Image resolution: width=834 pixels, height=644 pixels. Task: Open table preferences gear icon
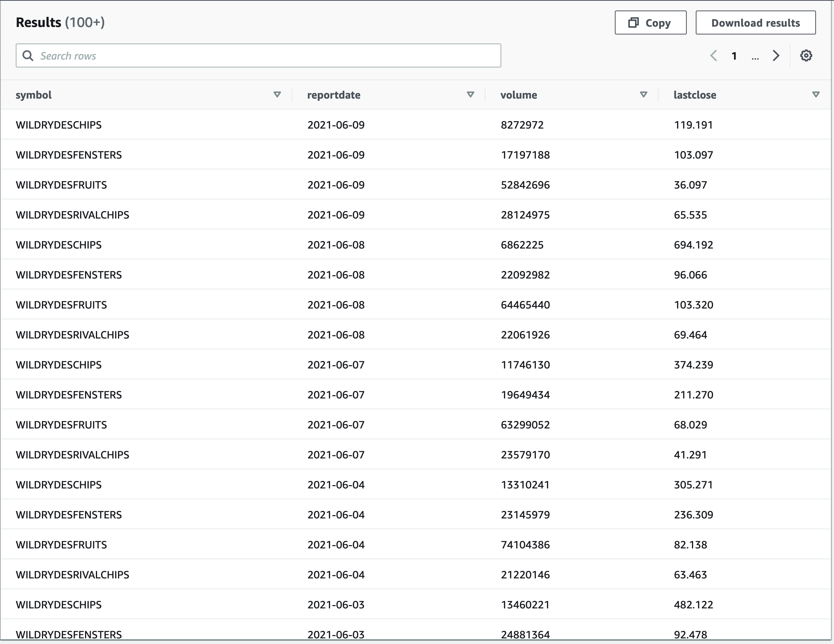click(x=806, y=56)
